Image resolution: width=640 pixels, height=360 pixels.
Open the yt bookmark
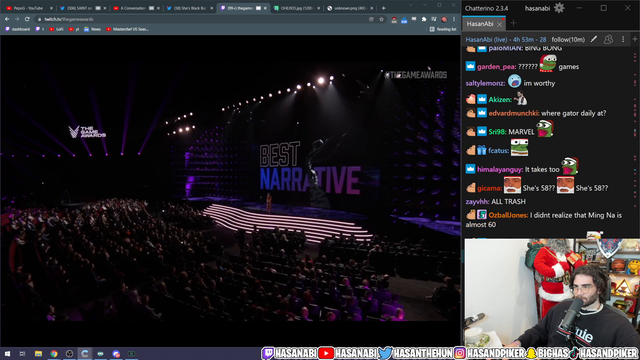74,29
